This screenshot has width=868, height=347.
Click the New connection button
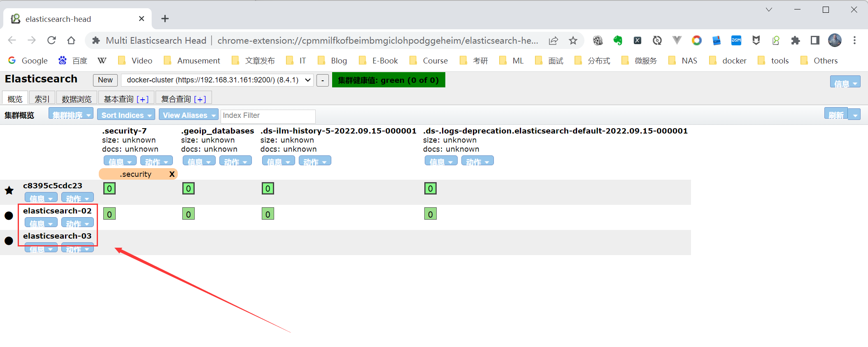[x=105, y=80]
